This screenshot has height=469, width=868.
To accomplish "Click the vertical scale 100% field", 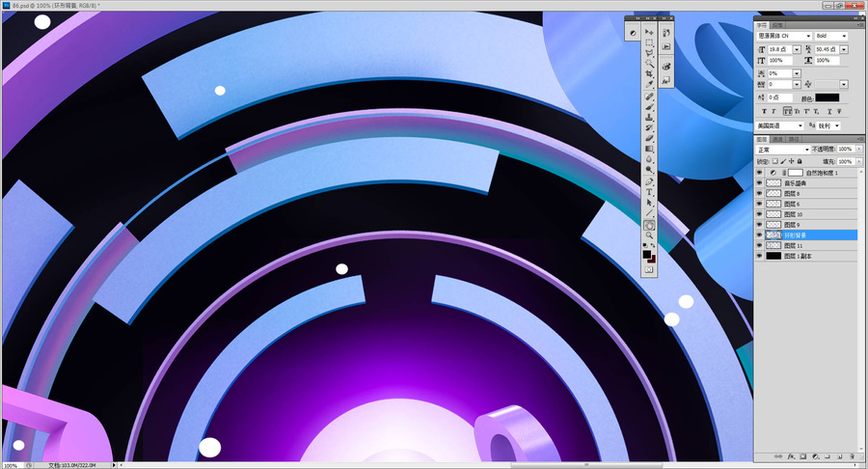I will [x=780, y=61].
